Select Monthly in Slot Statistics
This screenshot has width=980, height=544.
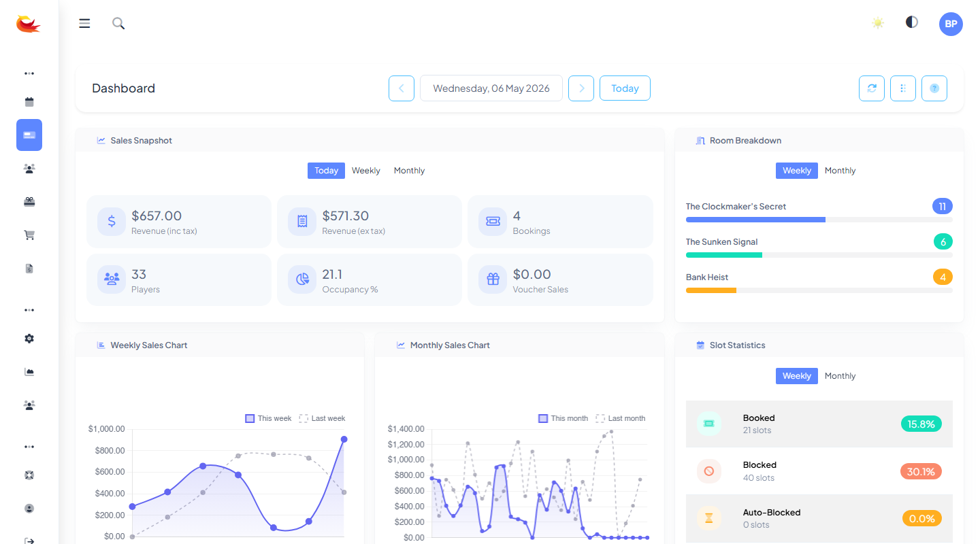pyautogui.click(x=840, y=376)
